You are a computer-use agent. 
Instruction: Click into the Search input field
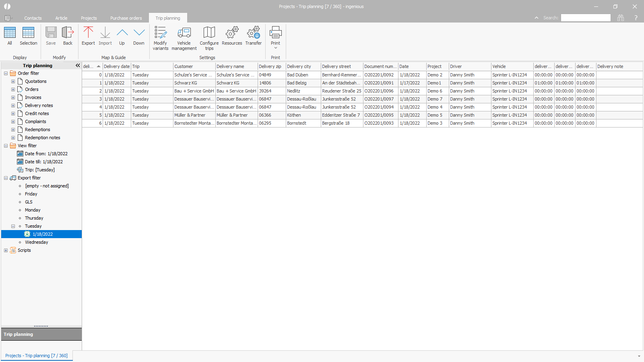[x=586, y=18]
